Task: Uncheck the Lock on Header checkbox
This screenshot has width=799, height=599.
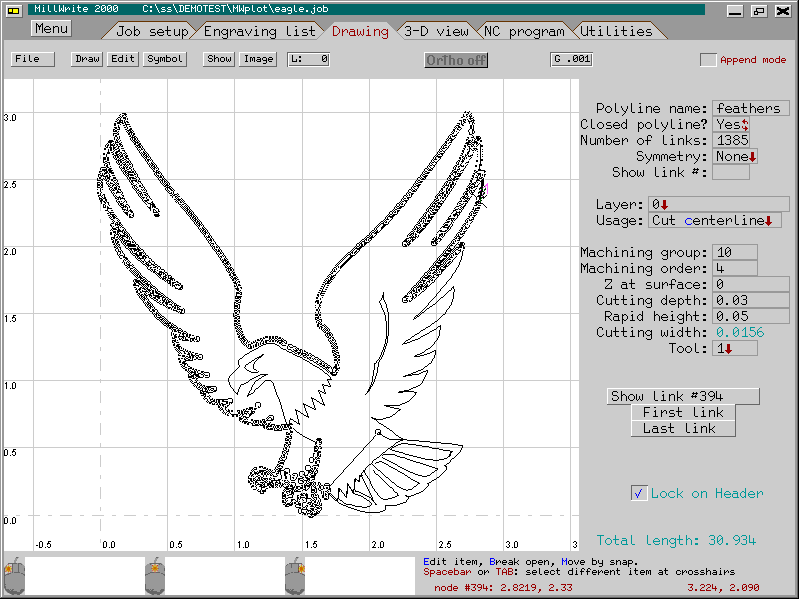Action: [640, 493]
